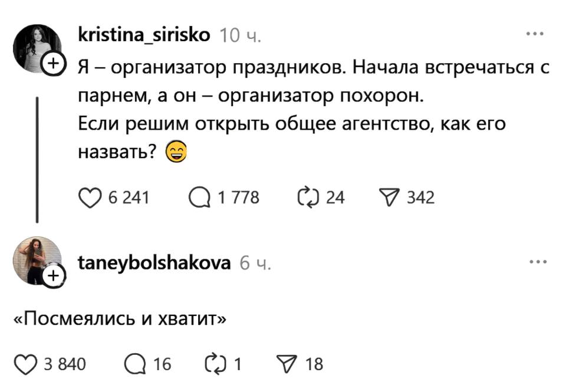
Task: Open kristina_sirisko's username
Action: [x=144, y=35]
